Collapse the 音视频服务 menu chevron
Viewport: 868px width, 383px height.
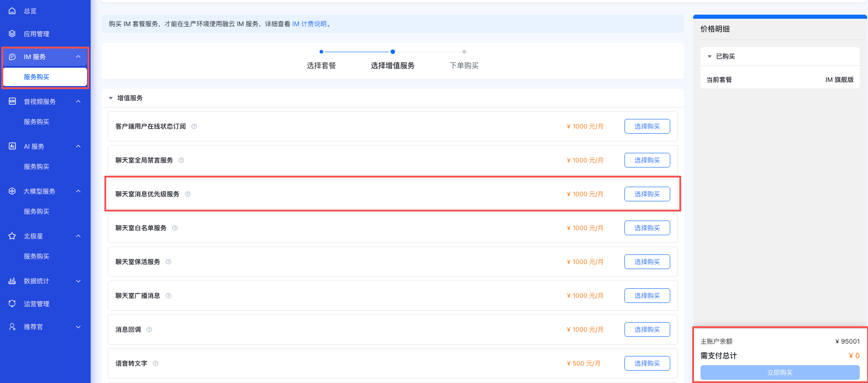click(78, 102)
